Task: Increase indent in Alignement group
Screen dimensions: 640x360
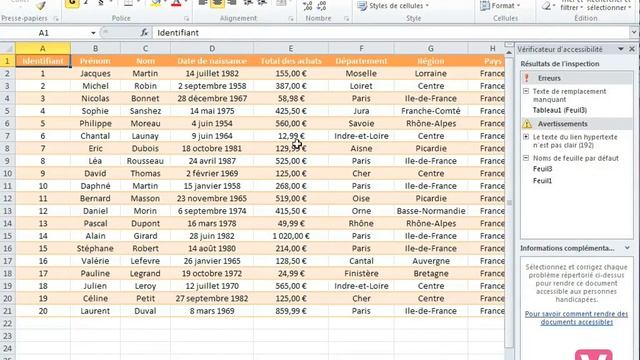Action: (x=262, y=3)
